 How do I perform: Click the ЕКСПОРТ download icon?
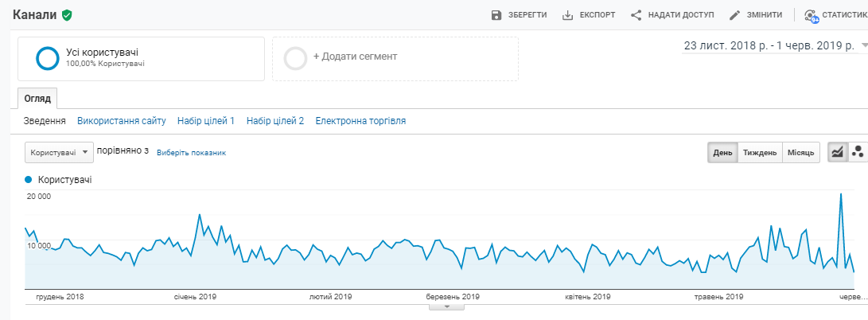(568, 15)
